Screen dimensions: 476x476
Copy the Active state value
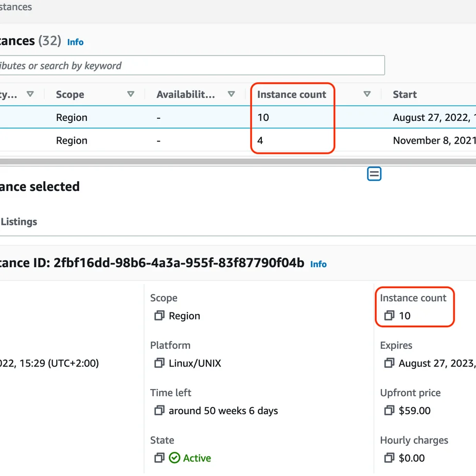click(x=159, y=458)
